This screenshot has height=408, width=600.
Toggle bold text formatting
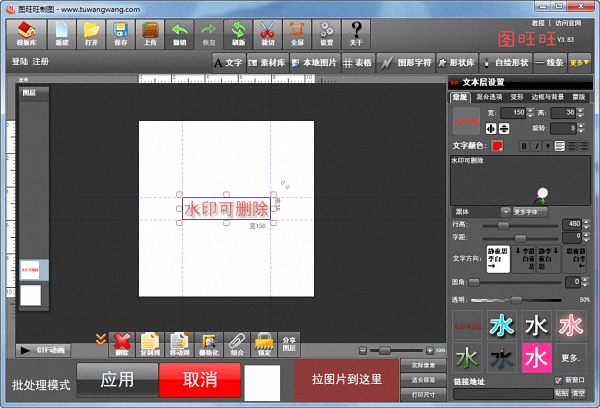pos(524,146)
